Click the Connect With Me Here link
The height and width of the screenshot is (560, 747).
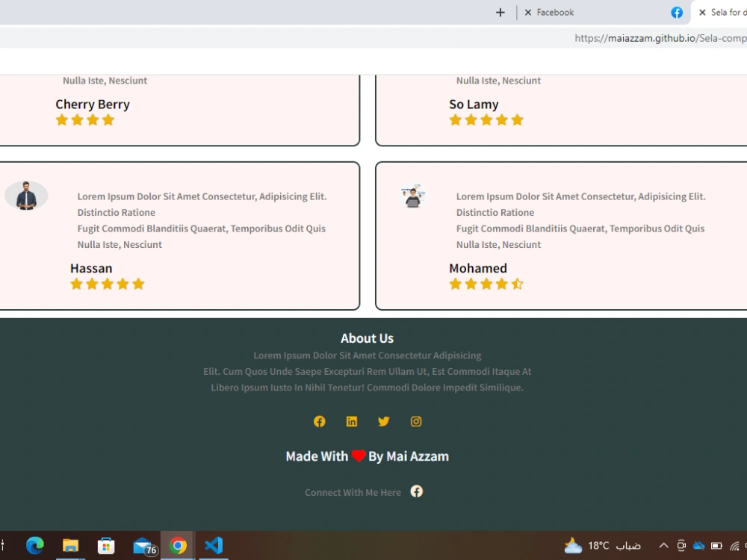click(x=353, y=492)
